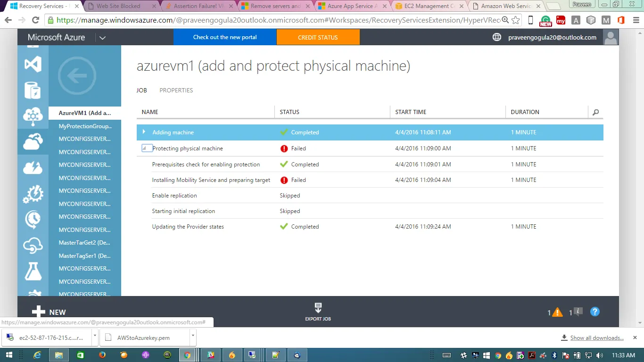Switch to the PROPERTIES tab
The width and height of the screenshot is (644, 362).
[x=176, y=90]
